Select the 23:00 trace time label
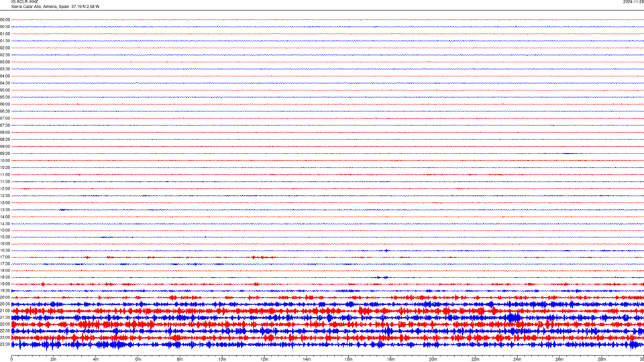The image size is (644, 362). point(5,337)
